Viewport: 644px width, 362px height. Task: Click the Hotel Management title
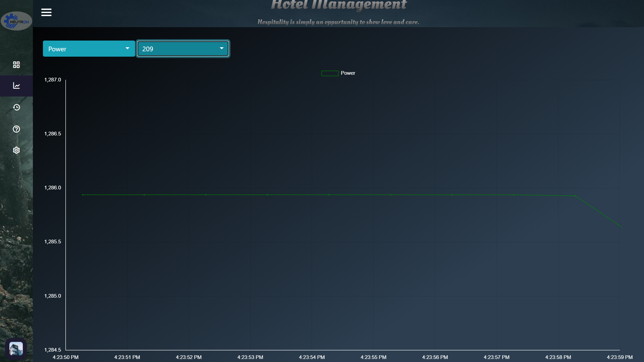point(338,5)
